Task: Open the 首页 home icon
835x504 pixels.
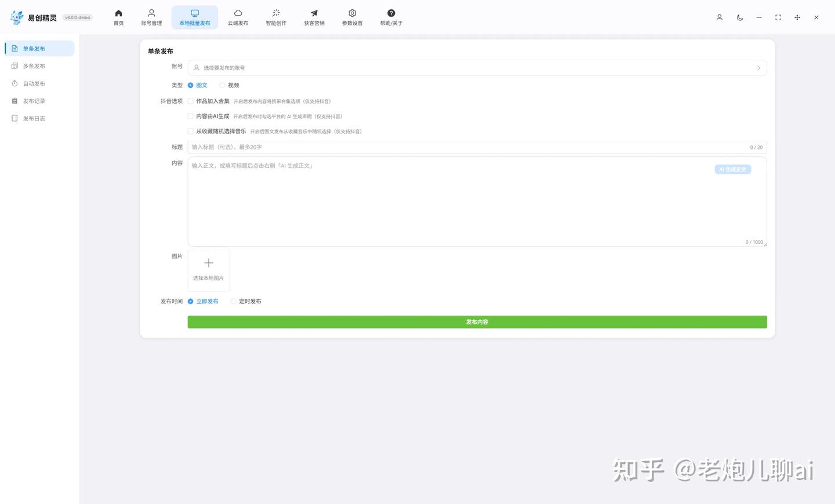Action: pos(118,13)
